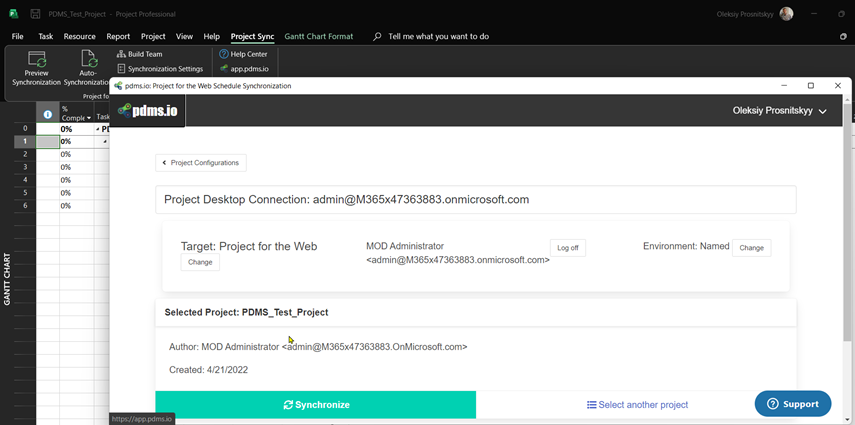Click the GANTT CHART view label
This screenshot has width=855, height=425.
point(8,279)
